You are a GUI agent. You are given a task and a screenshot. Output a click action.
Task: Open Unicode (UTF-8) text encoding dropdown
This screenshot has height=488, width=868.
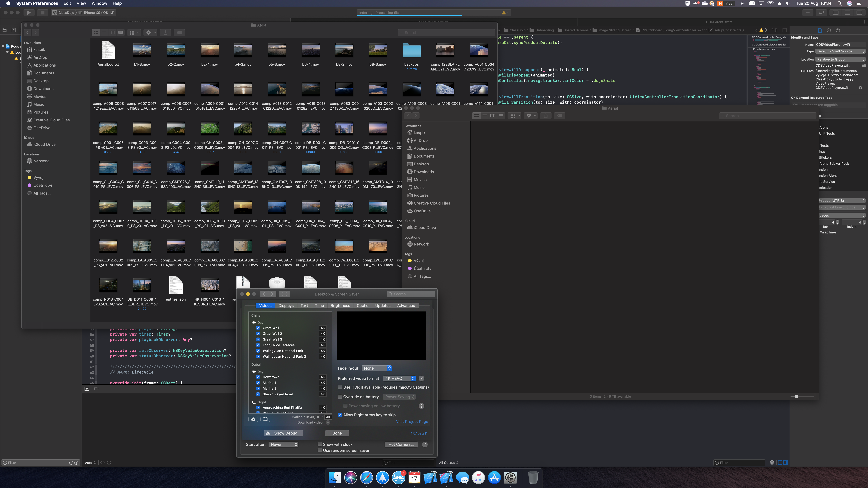(x=842, y=201)
